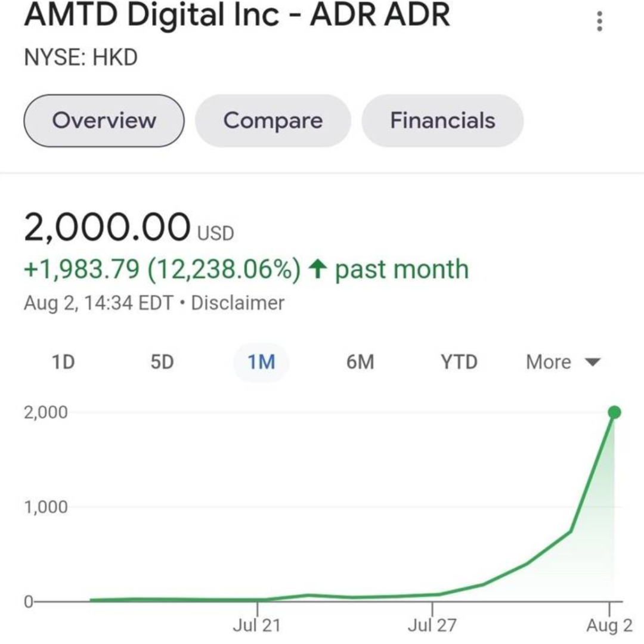Click the More dropdown arrow
The width and height of the screenshot is (644, 644).
tap(592, 363)
